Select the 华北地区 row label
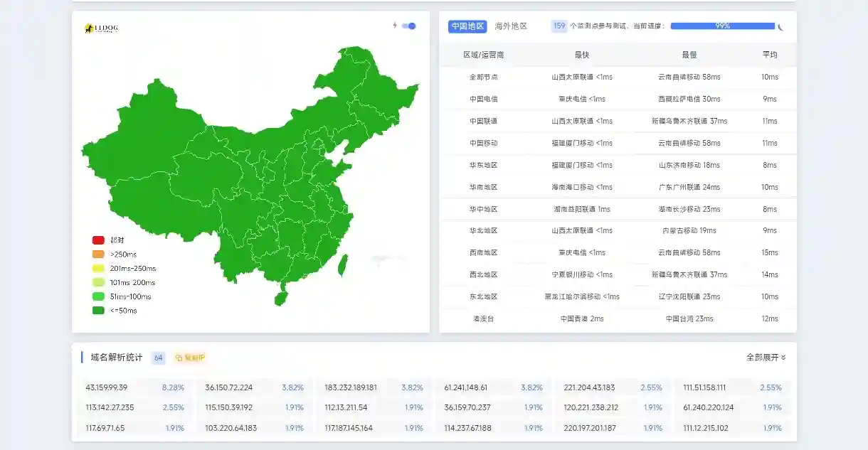Viewport: 868px width, 450px height. (x=483, y=230)
